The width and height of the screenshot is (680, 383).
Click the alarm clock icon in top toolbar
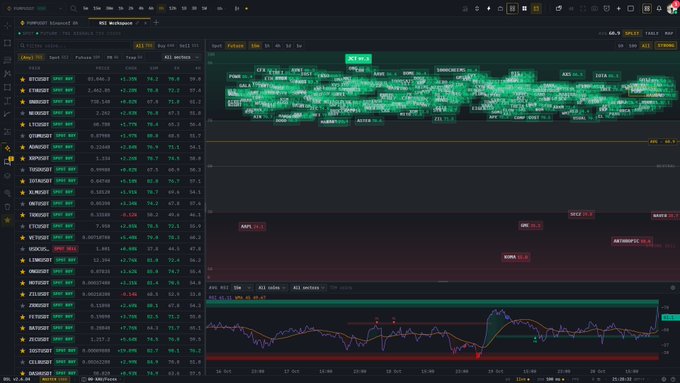tap(606, 8)
